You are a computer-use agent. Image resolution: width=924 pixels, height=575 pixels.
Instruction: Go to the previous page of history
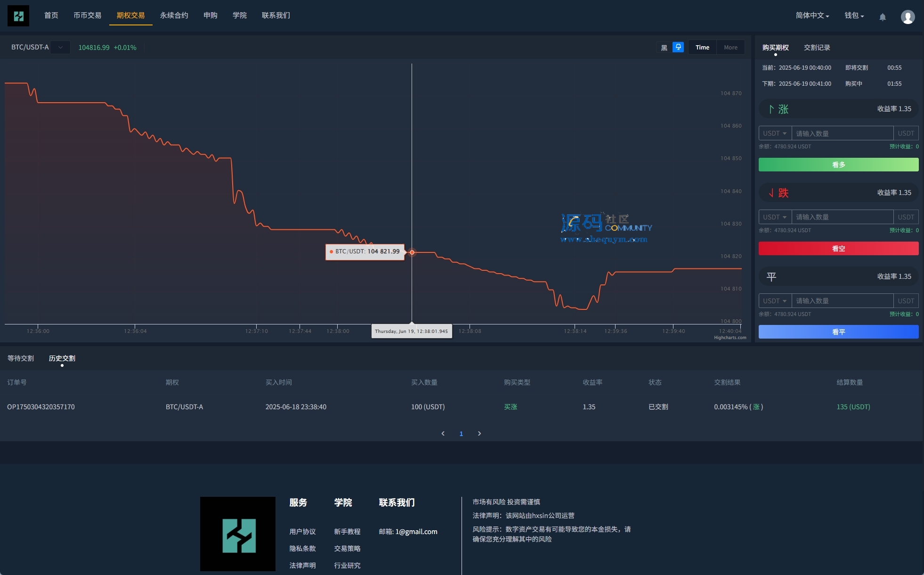click(443, 433)
